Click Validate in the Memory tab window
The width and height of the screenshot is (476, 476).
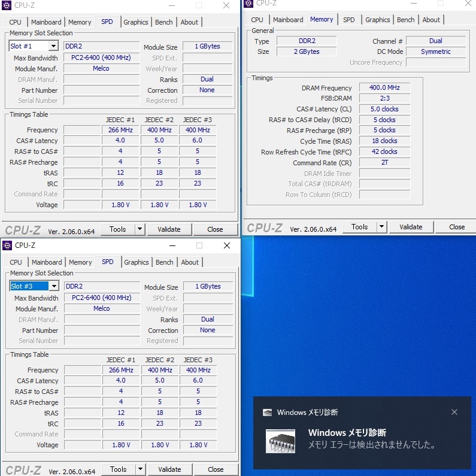tap(411, 227)
